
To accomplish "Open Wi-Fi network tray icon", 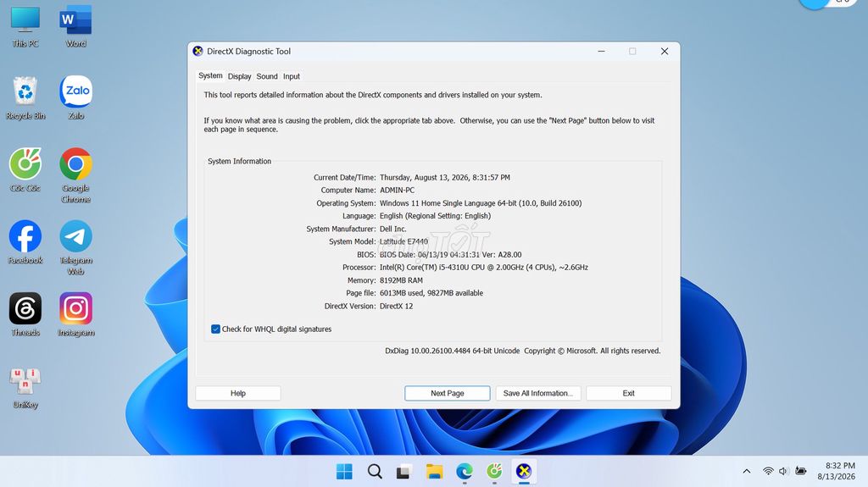I will point(768,472).
